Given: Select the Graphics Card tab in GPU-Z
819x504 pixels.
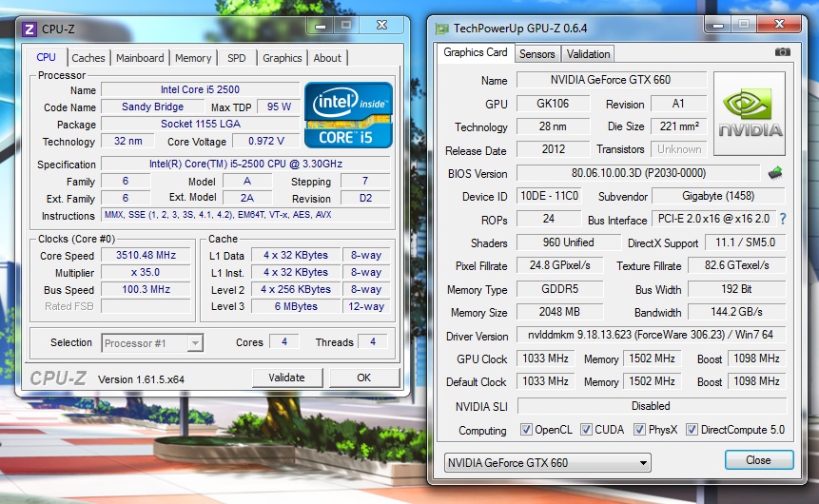Looking at the screenshot, I should coord(476,52).
